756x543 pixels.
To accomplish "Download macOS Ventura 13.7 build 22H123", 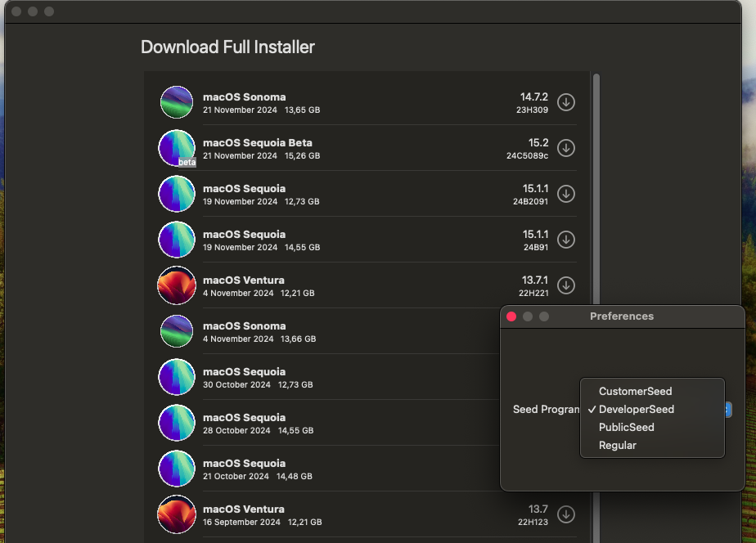I will tap(566, 514).
